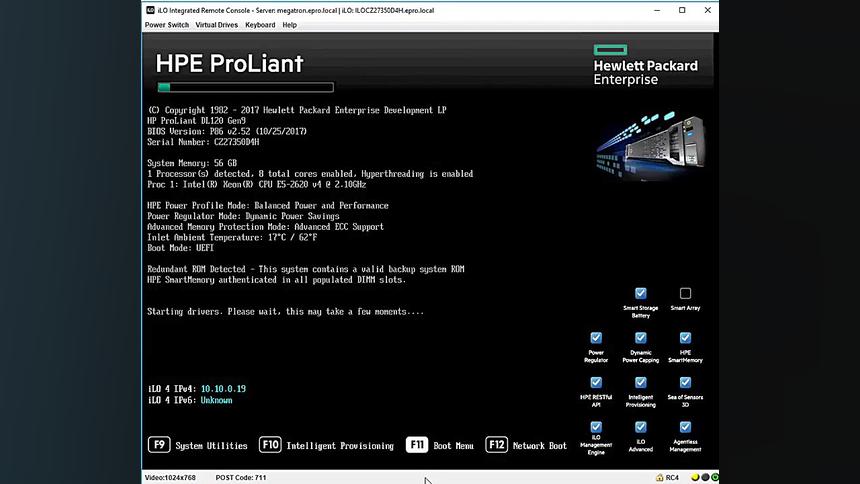
Task: Click the 'Serial Number: CZ27350D4H' line
Action: click(x=203, y=142)
